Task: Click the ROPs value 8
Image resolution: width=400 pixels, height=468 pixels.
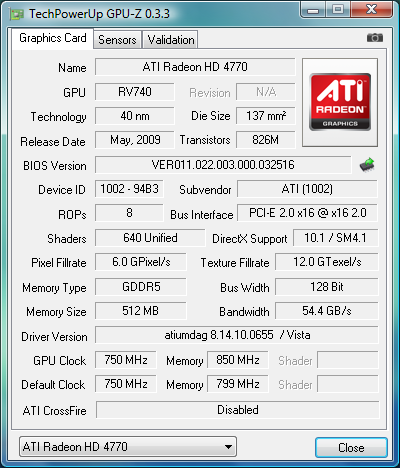Action: pos(129,213)
